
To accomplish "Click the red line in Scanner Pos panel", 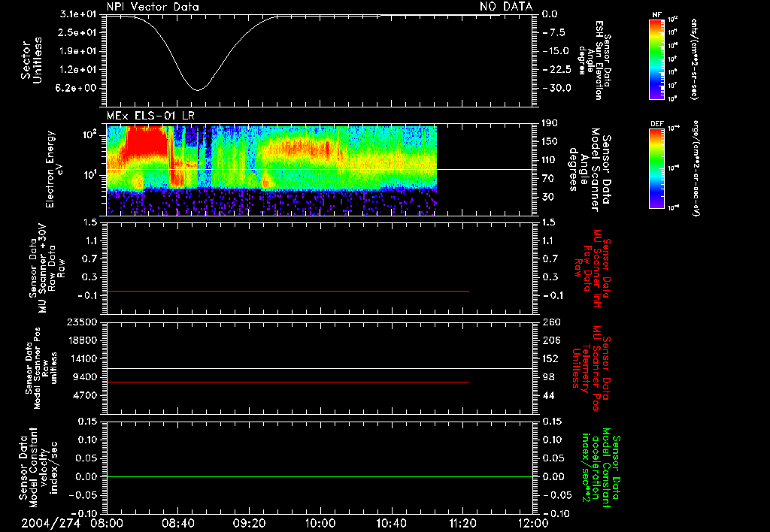I will [288, 382].
